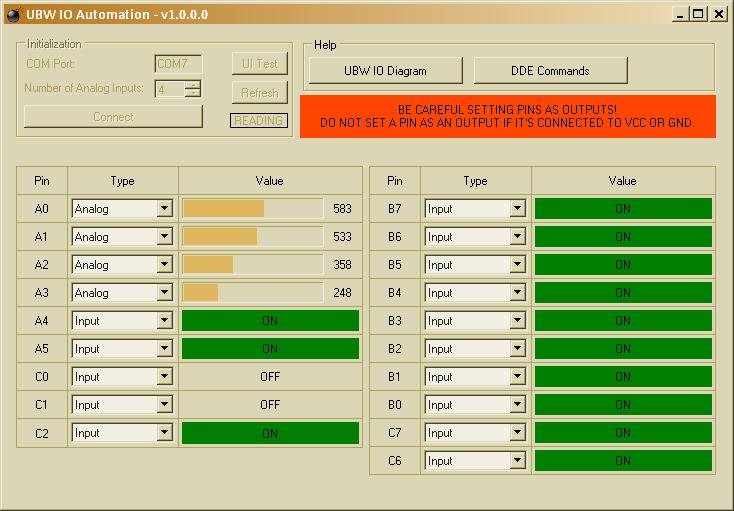Minimize the UBW IO Automation window
Screen dimensions: 734x511
680,14
